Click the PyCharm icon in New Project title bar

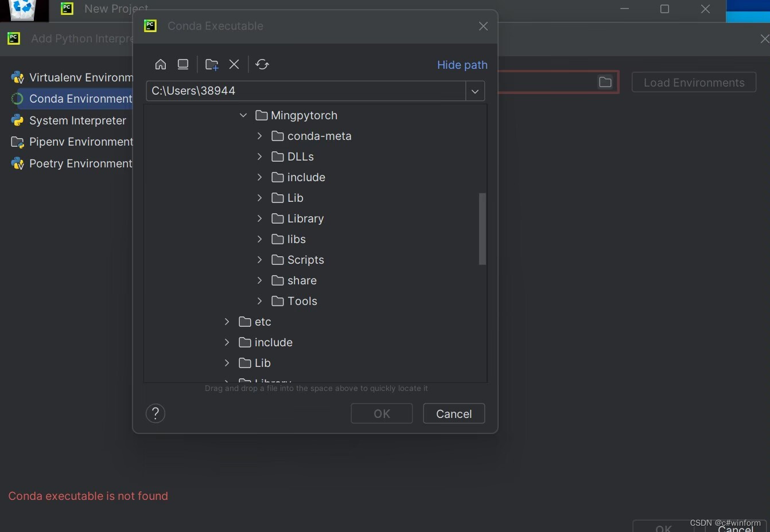pos(67,9)
